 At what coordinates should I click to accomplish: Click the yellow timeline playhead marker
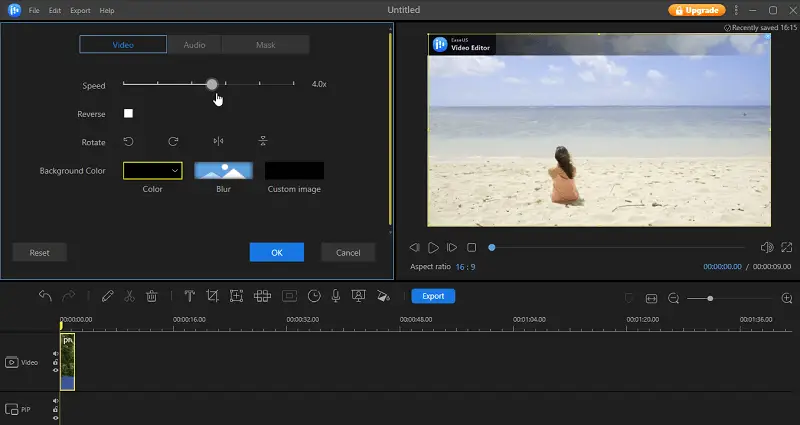pyautogui.click(x=61, y=325)
